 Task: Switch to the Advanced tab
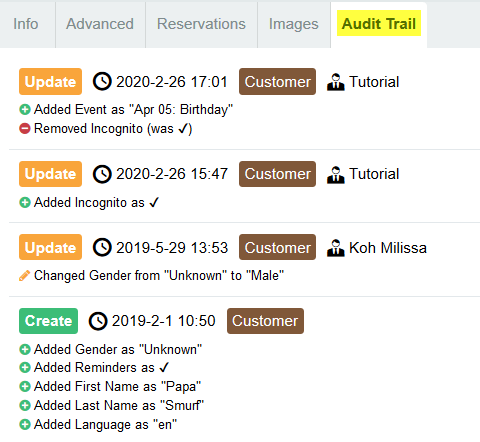point(100,24)
